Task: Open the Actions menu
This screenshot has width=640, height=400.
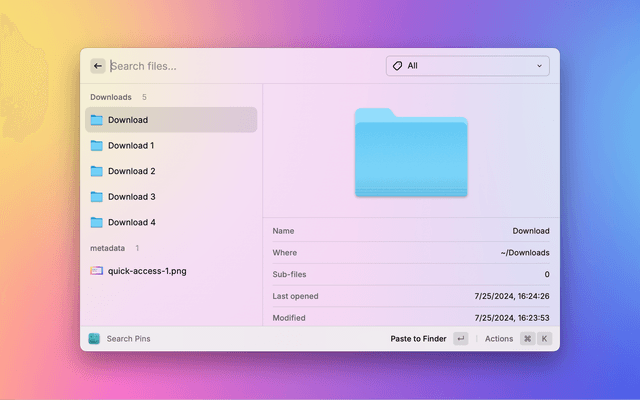Action: (x=498, y=339)
